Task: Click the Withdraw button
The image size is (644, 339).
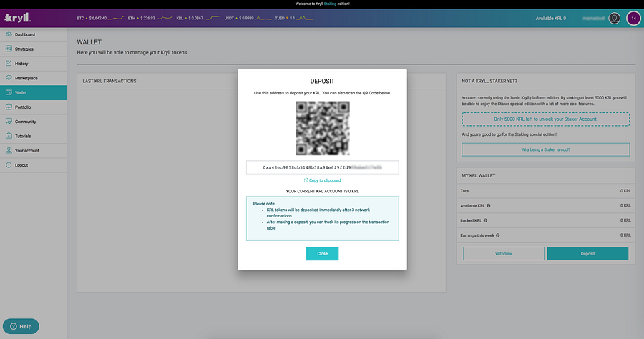Action: coord(504,254)
